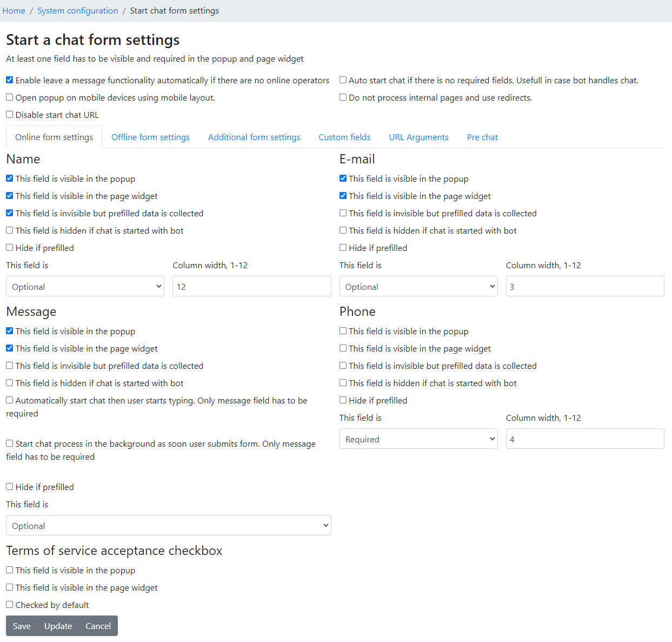Select the URL Arguments tab

point(418,137)
